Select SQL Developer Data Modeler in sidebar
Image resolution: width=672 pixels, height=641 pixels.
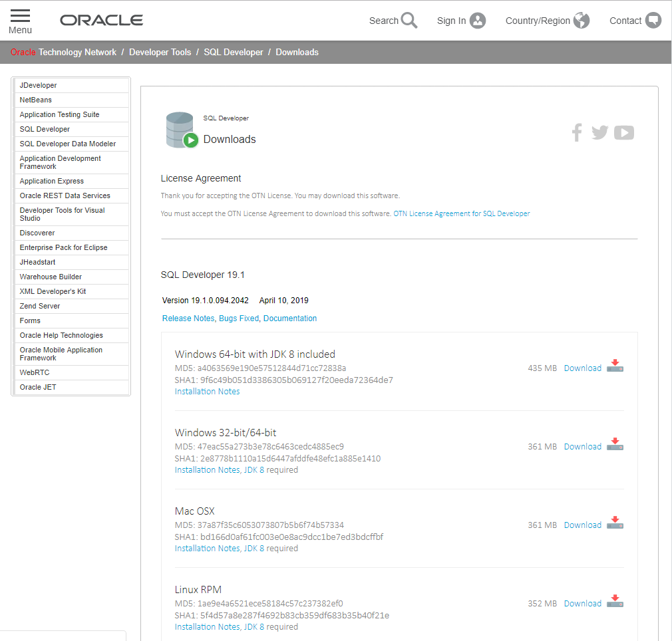[72, 144]
